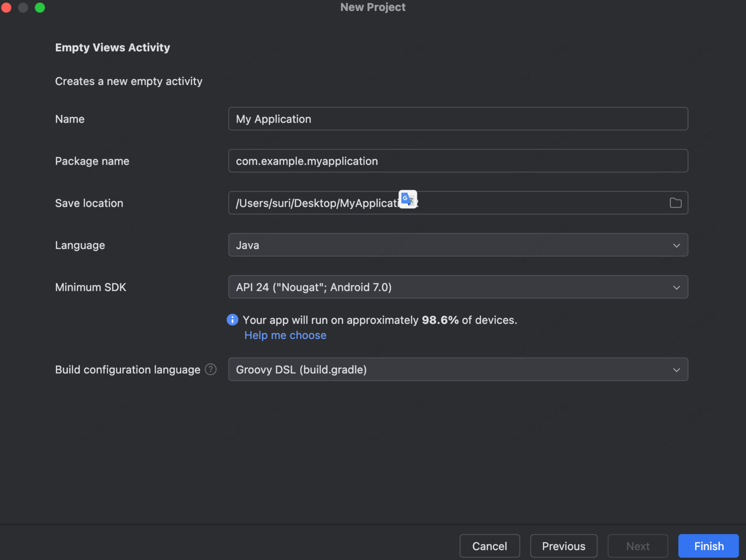
Task: Click the gray minimize window button
Action: tap(23, 7)
